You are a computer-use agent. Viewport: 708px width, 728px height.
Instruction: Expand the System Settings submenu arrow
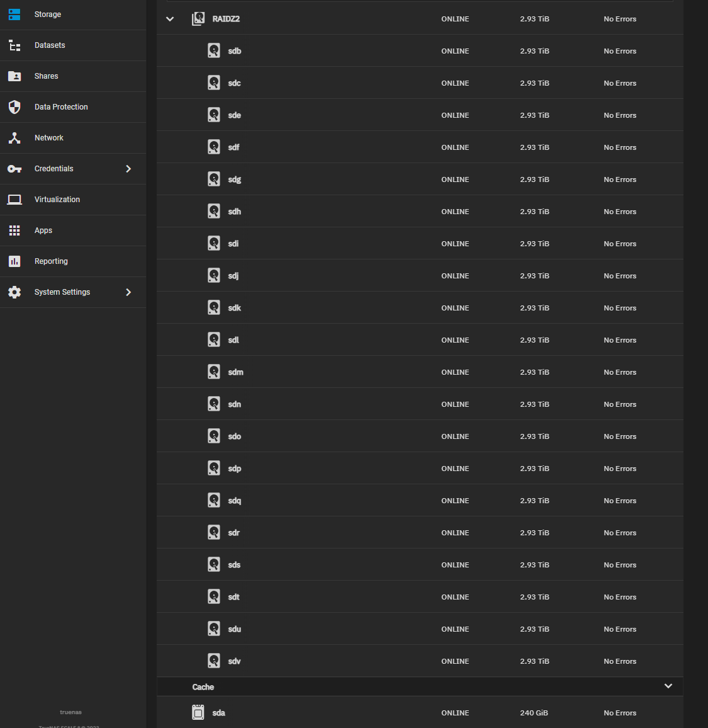click(x=128, y=292)
